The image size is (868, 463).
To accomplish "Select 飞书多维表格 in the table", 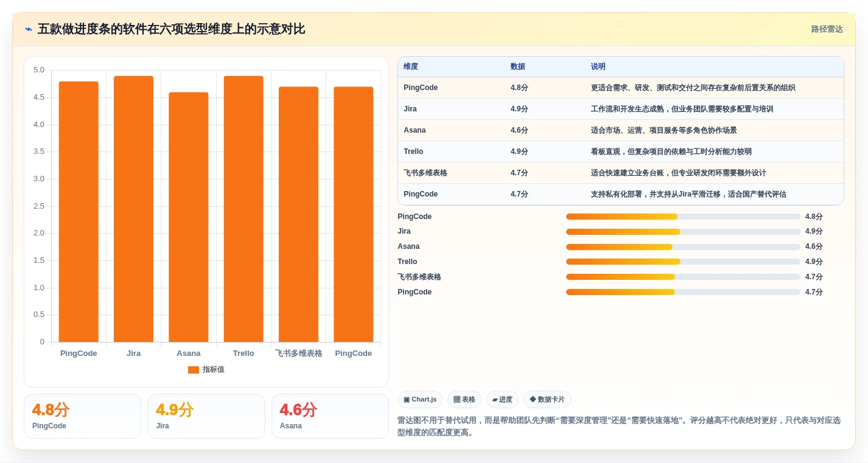I will [425, 173].
